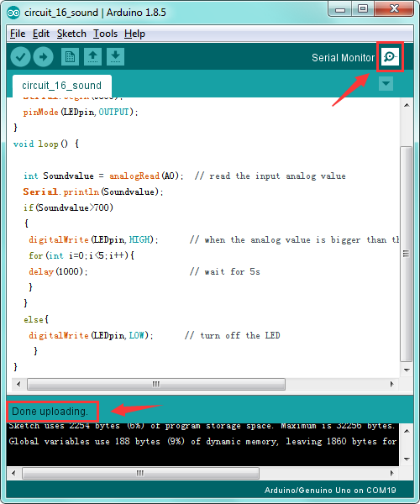Open the Sketch menu
This screenshot has width=420, height=504.
(71, 34)
